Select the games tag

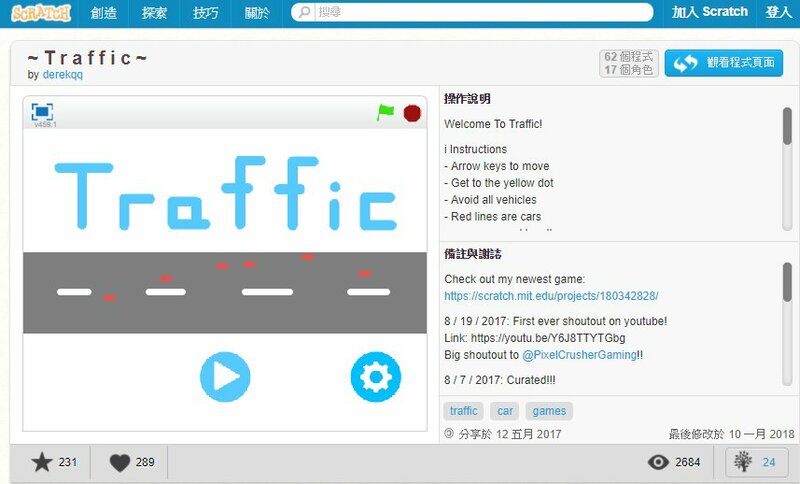pos(549,411)
